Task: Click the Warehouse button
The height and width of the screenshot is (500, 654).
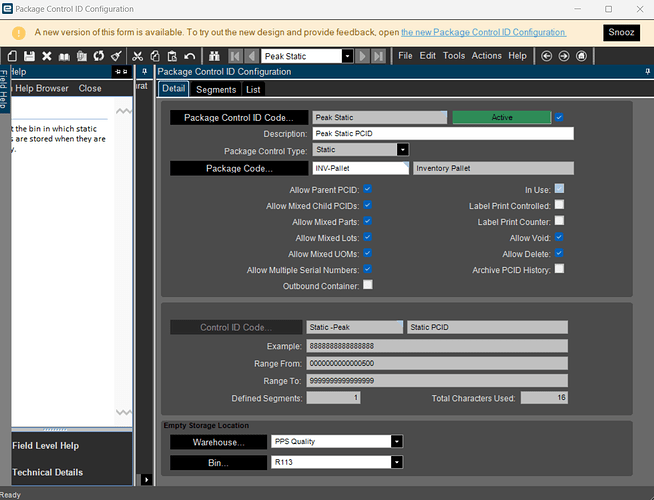Action: point(219,442)
